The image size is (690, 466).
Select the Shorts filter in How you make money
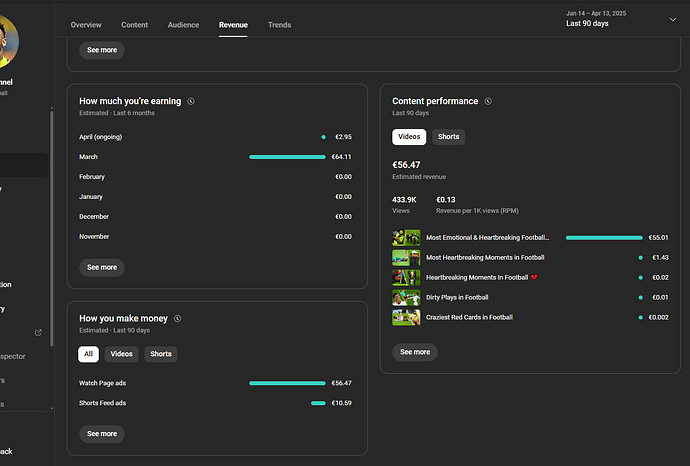(x=161, y=354)
